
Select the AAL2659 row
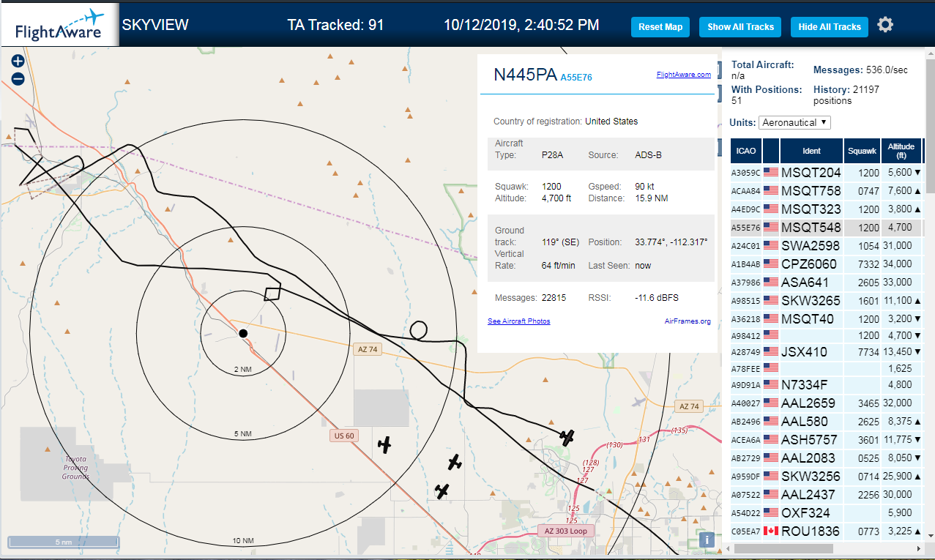827,403
